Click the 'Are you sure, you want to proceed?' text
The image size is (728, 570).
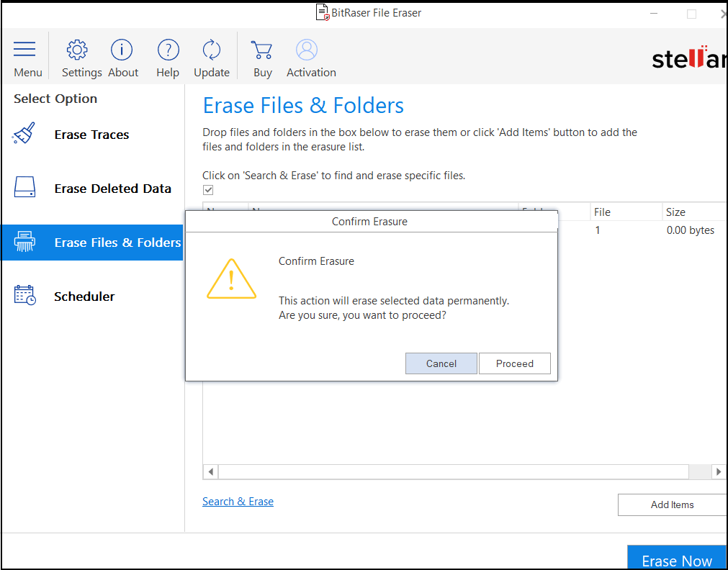pos(362,316)
